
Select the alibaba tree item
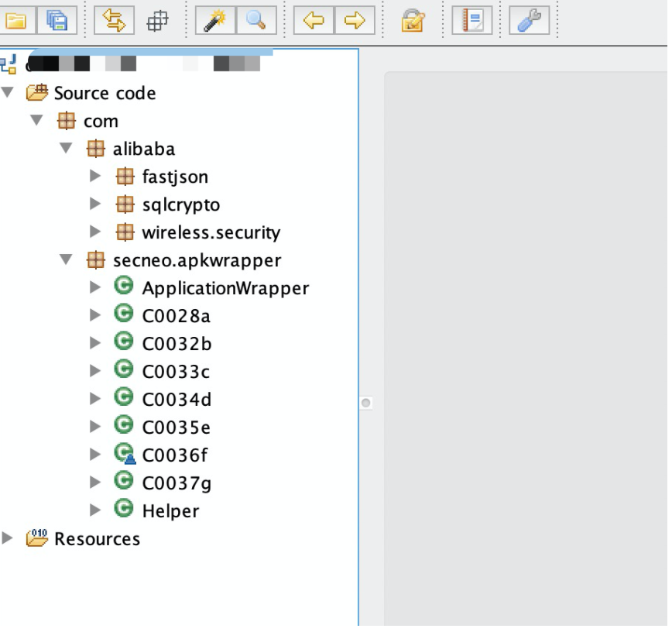coord(144,149)
